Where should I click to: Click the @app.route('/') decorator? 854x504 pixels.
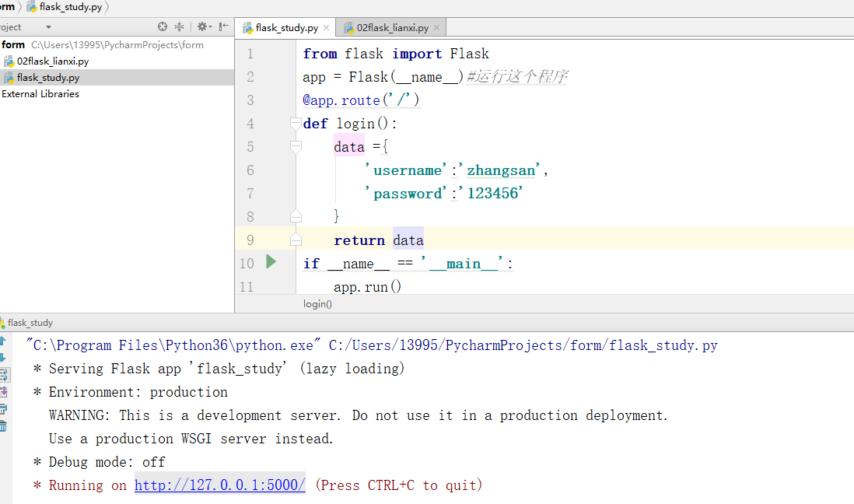click(x=361, y=100)
